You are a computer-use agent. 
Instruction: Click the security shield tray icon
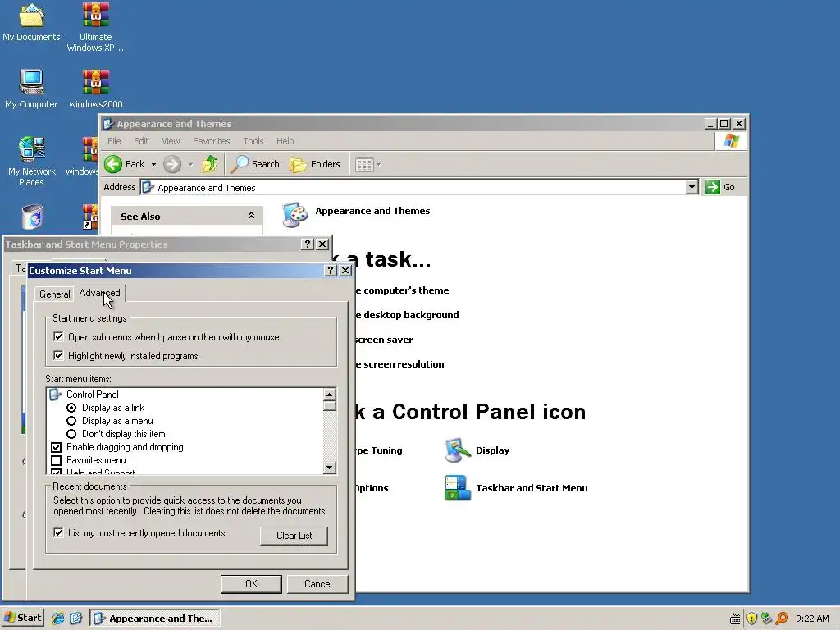(751, 619)
